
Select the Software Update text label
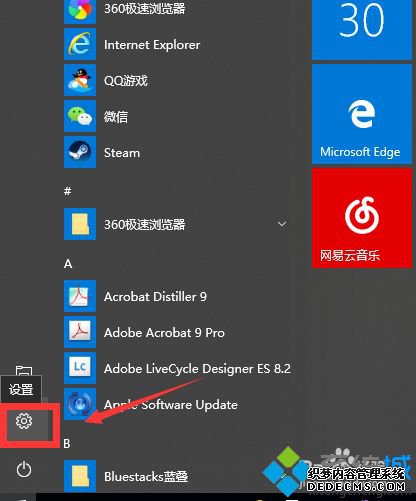[x=189, y=405]
